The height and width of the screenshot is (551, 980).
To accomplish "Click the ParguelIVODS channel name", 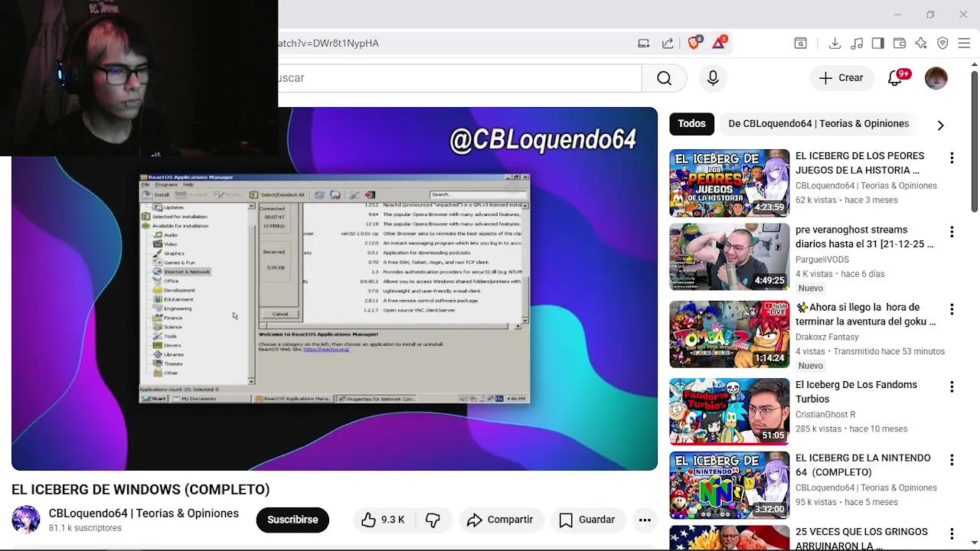I will coord(822,259).
